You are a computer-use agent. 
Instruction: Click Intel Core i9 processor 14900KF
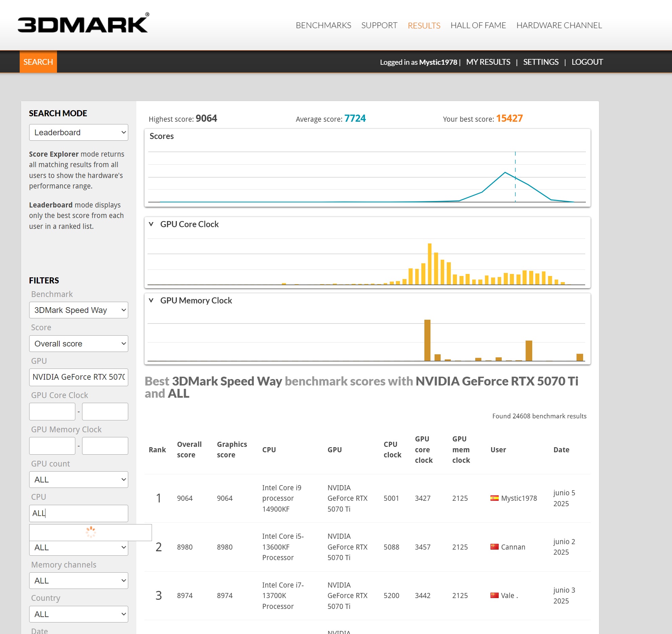[x=282, y=498]
